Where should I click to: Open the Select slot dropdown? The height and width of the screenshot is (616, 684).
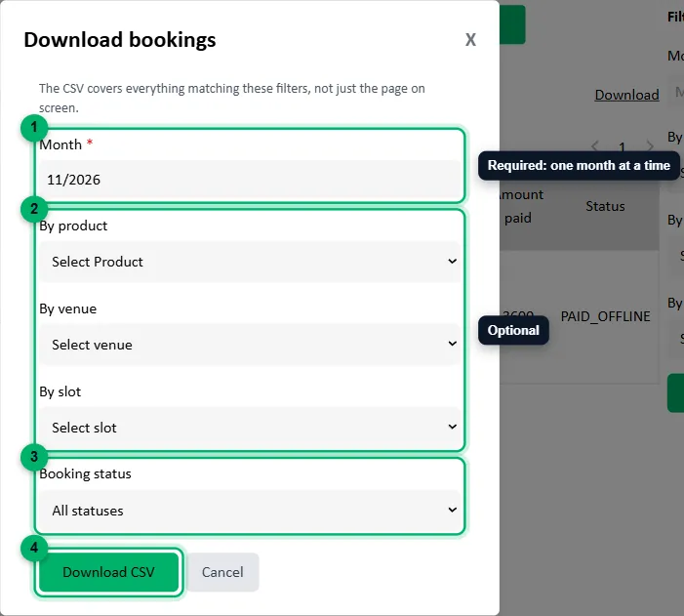[x=250, y=428]
